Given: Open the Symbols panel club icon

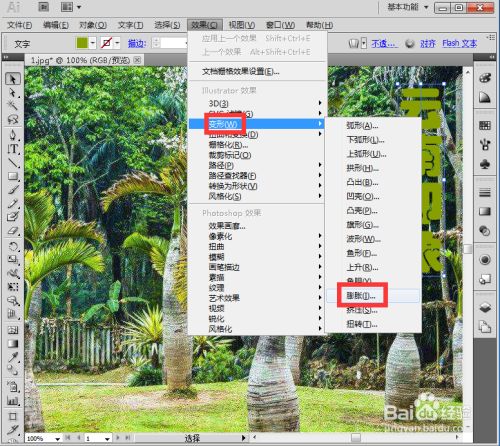Looking at the screenshot, I should point(485,164).
